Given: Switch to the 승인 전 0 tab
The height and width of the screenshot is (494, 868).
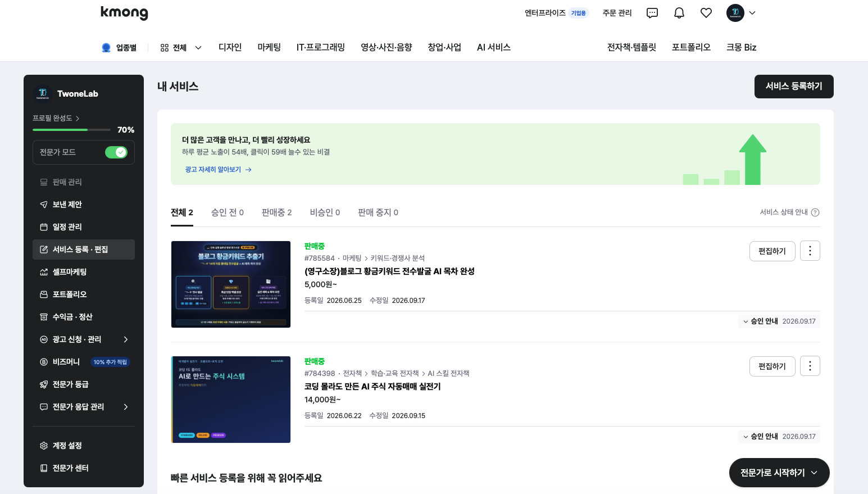Looking at the screenshot, I should tap(228, 212).
